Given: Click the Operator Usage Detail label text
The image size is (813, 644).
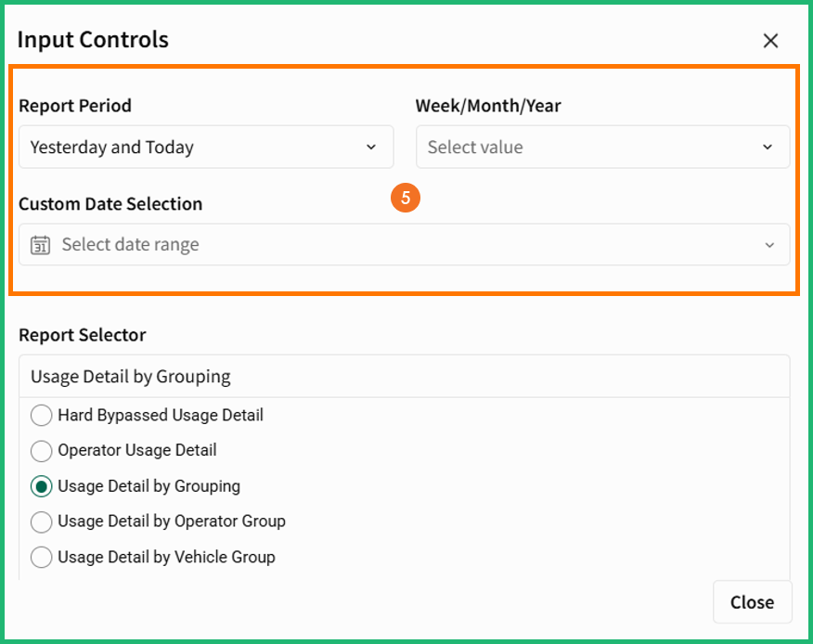Looking at the screenshot, I should pos(136,451).
